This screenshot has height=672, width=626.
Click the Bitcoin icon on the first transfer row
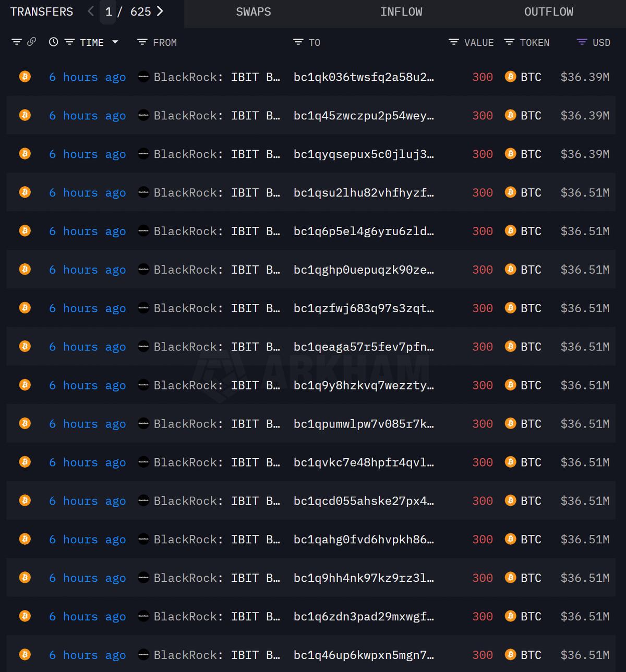25,77
